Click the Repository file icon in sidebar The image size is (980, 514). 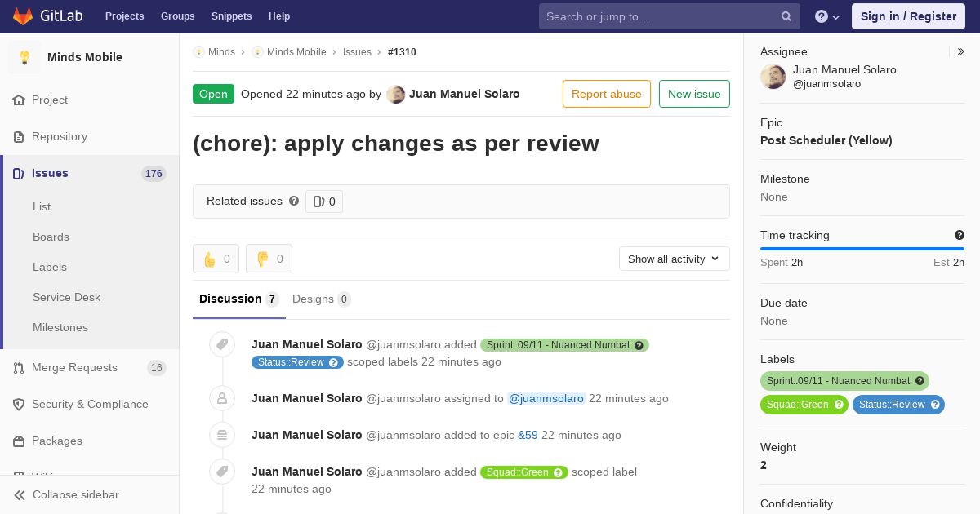click(19, 137)
